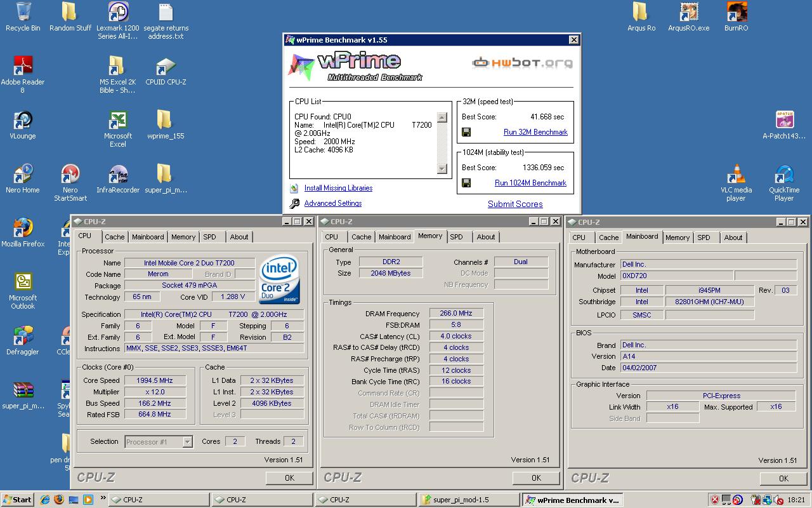Image resolution: width=812 pixels, height=508 pixels.
Task: Open MS Excel 2K Bible shortcut
Action: pyautogui.click(x=117, y=75)
